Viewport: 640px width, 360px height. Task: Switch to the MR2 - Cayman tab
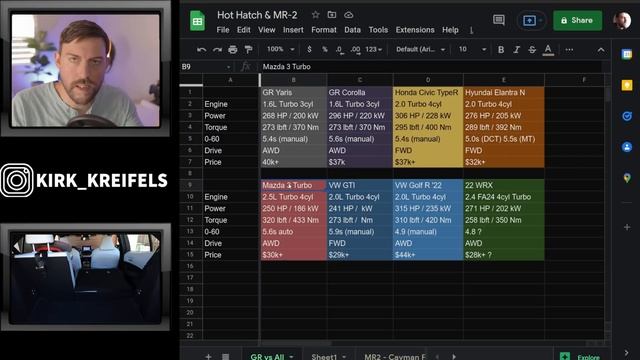tap(395, 357)
